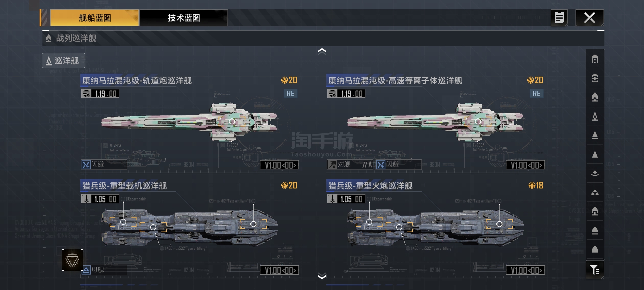The width and height of the screenshot is (644, 290).
Task: Open 猎兵级-重型火炮巡洋舰 blueprint card
Action: (x=436, y=228)
